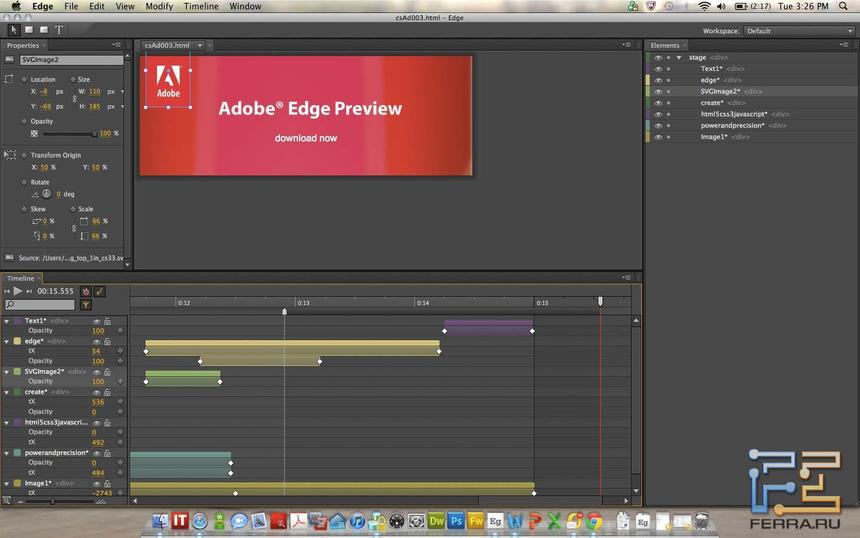
Task: Open the Modify menu
Action: point(159,6)
